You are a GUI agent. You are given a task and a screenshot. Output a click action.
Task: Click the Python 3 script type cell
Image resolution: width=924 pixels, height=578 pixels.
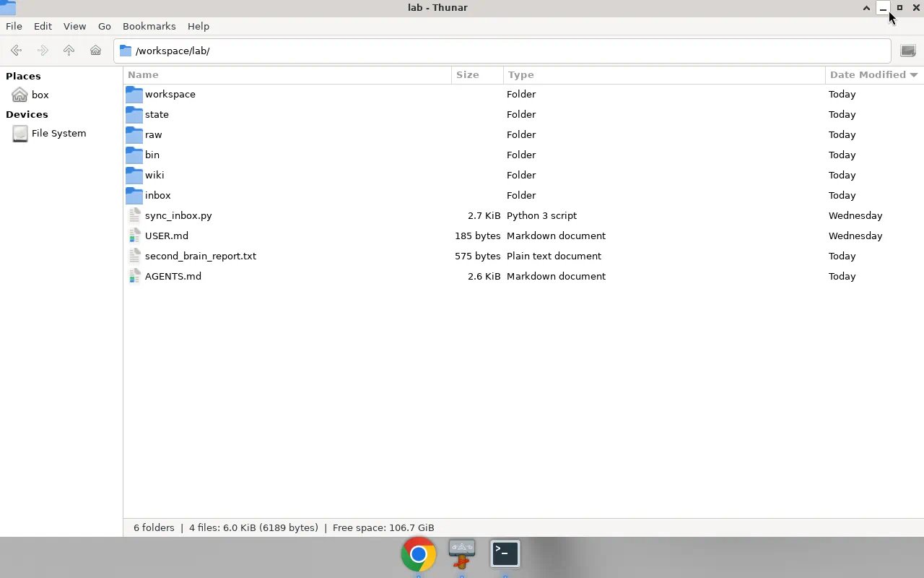point(541,215)
